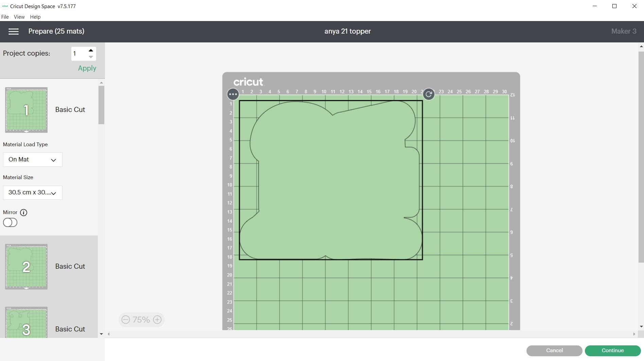
Task: Increase project copies with up arrow
Action: pyautogui.click(x=91, y=50)
